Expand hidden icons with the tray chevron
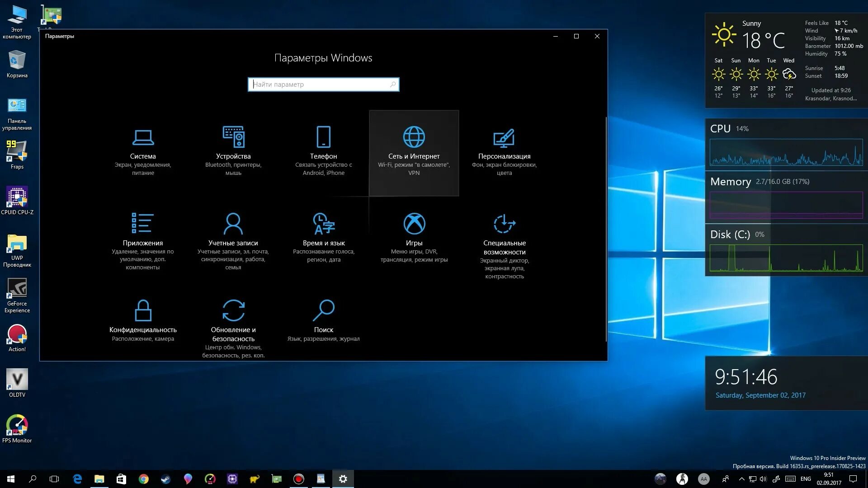 pyautogui.click(x=741, y=479)
